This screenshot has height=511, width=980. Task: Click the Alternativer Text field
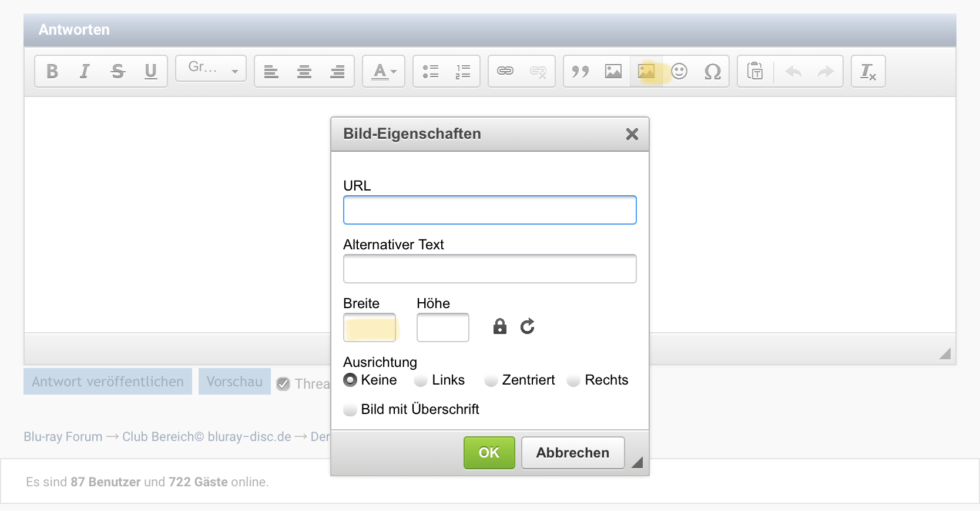(490, 269)
